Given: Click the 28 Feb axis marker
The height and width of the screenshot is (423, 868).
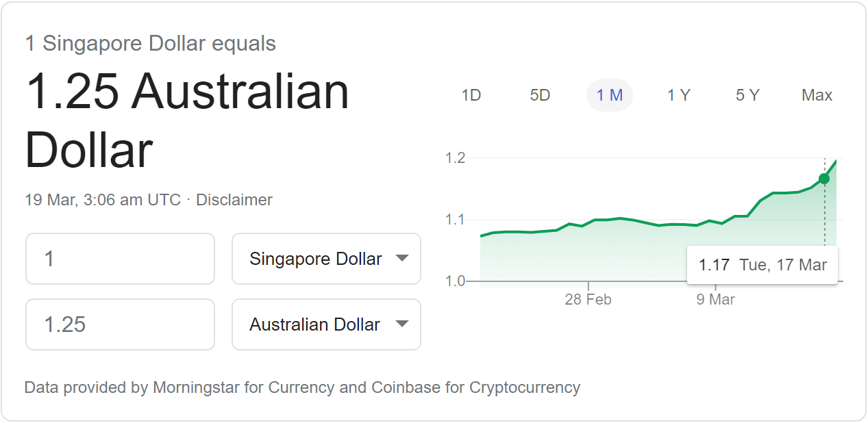Looking at the screenshot, I should 588,299.
